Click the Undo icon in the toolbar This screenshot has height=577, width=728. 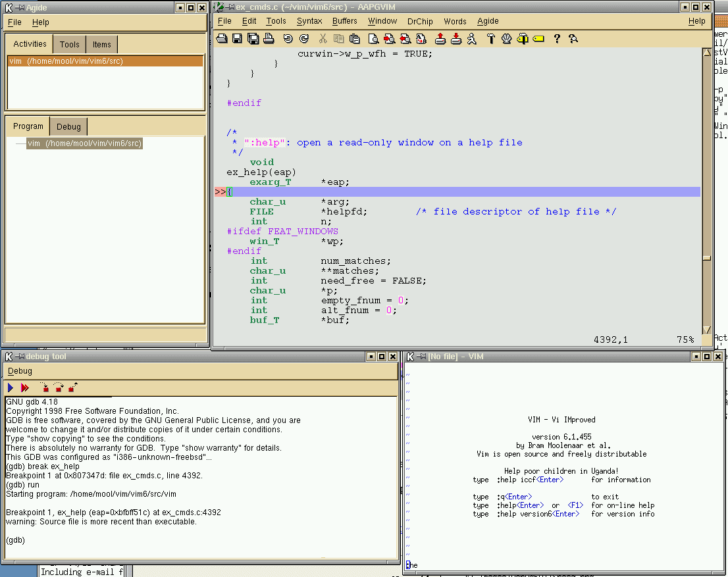tap(288, 39)
